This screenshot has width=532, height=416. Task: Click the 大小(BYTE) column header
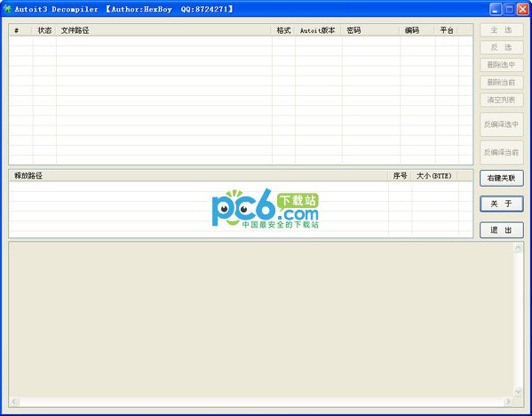435,176
